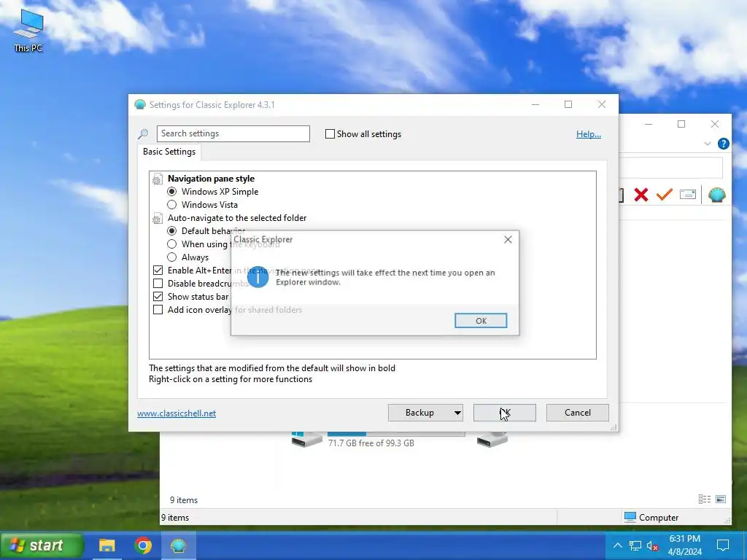The height and width of the screenshot is (560, 747).
Task: Close the Classic Explorer message dialog
Action: 508,239
